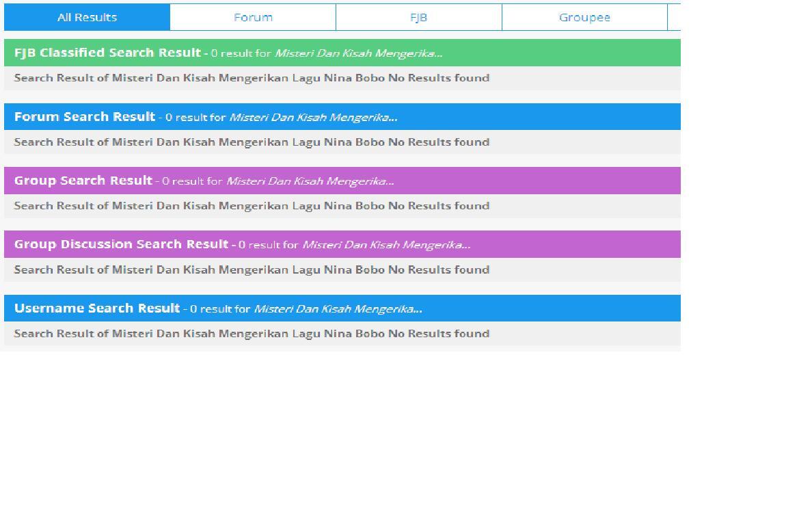Click the Username Search Result header
The height and width of the screenshot is (513, 812).
click(342, 308)
